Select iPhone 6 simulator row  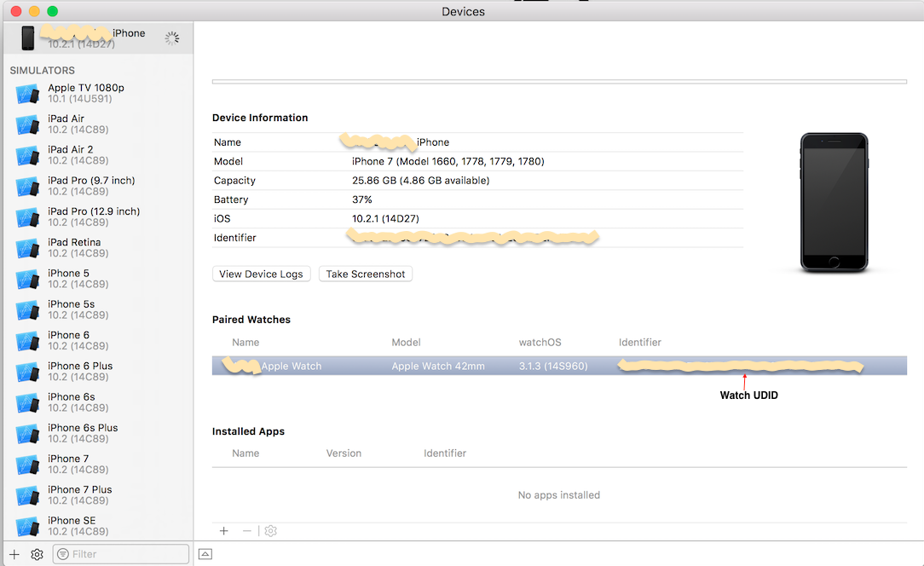[x=98, y=340]
